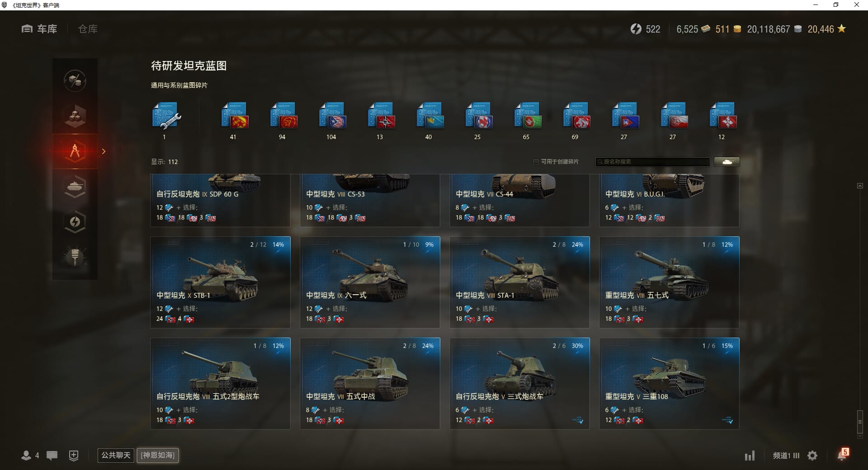This screenshot has width=868, height=470.
Task: Expand the sidebar arrow next to blueprints
Action: point(104,151)
